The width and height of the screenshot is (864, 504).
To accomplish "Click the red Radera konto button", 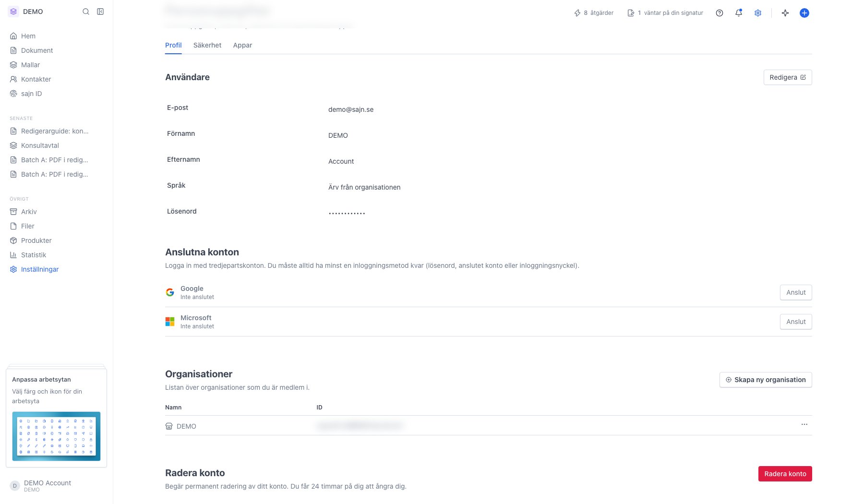I will tap(785, 474).
